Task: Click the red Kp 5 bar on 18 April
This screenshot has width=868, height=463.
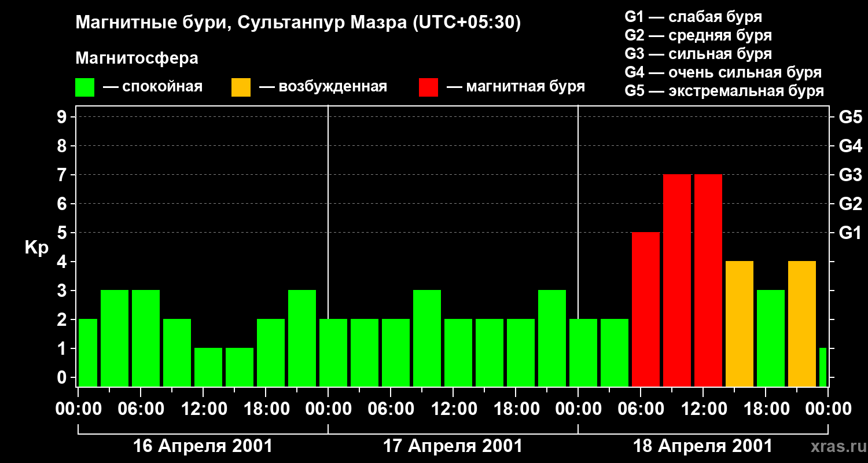Action: click(646, 309)
